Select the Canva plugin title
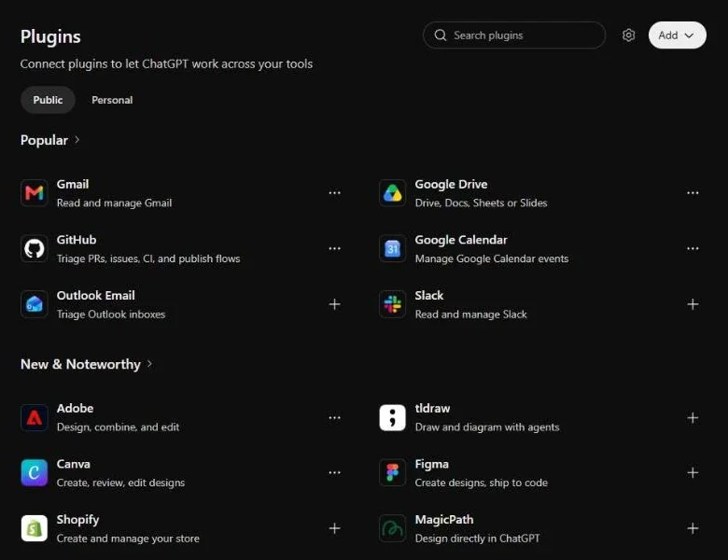Viewport: 728px width, 560px height. 74,464
